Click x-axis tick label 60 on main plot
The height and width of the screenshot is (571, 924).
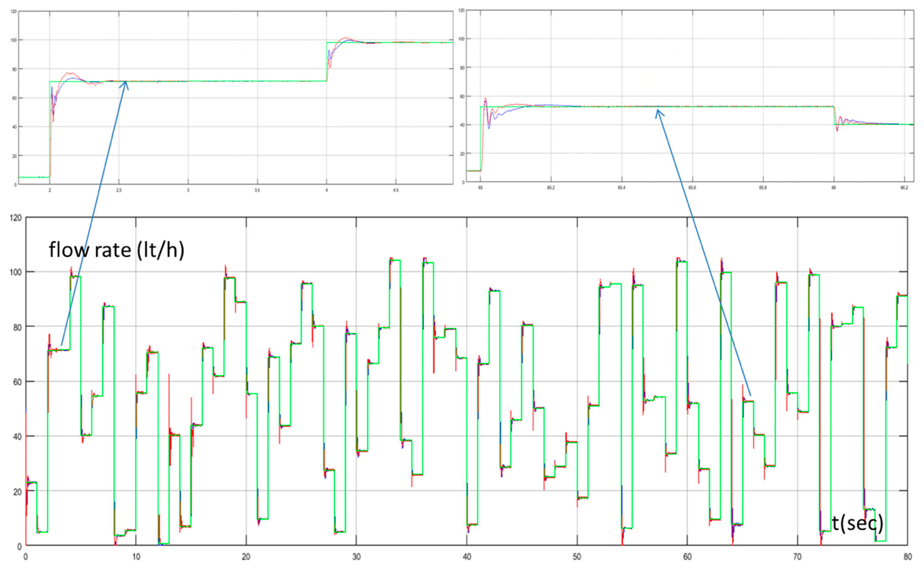(x=687, y=557)
